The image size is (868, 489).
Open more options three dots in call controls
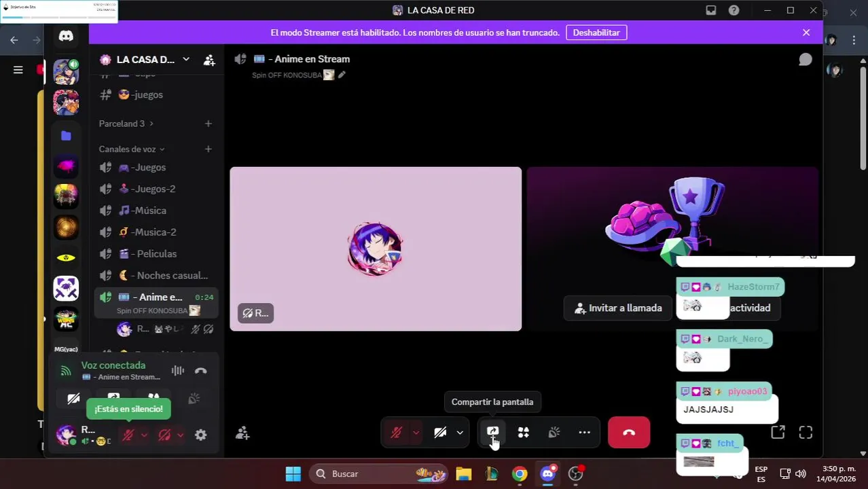(x=584, y=432)
